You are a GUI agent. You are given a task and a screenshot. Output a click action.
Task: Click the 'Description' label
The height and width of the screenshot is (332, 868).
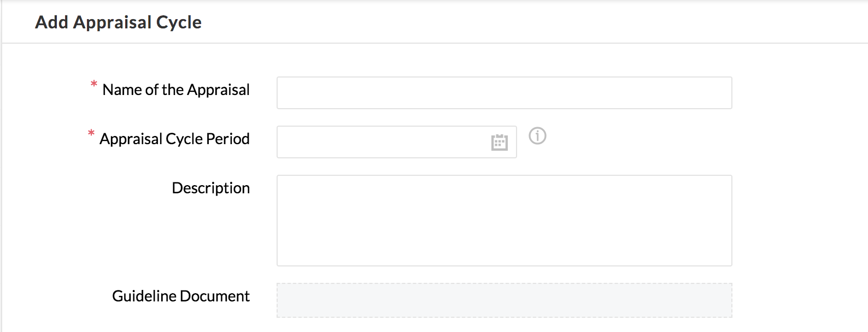pyautogui.click(x=210, y=188)
